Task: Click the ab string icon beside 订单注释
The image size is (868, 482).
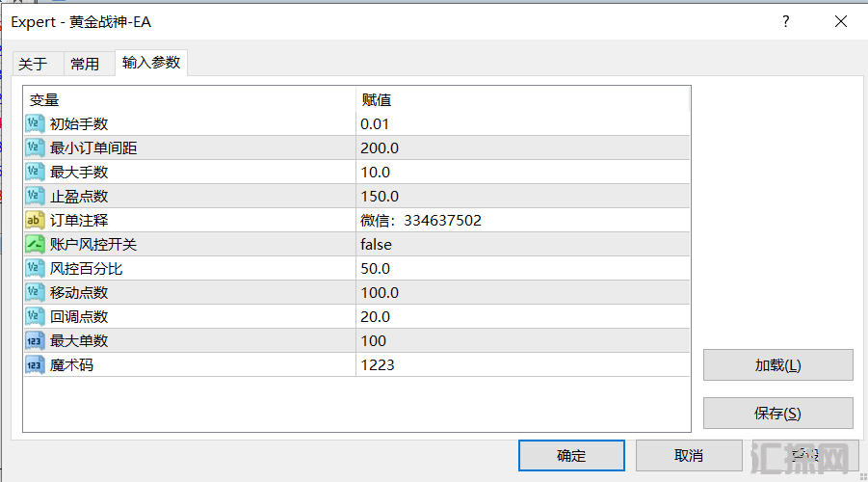Action: [35, 220]
